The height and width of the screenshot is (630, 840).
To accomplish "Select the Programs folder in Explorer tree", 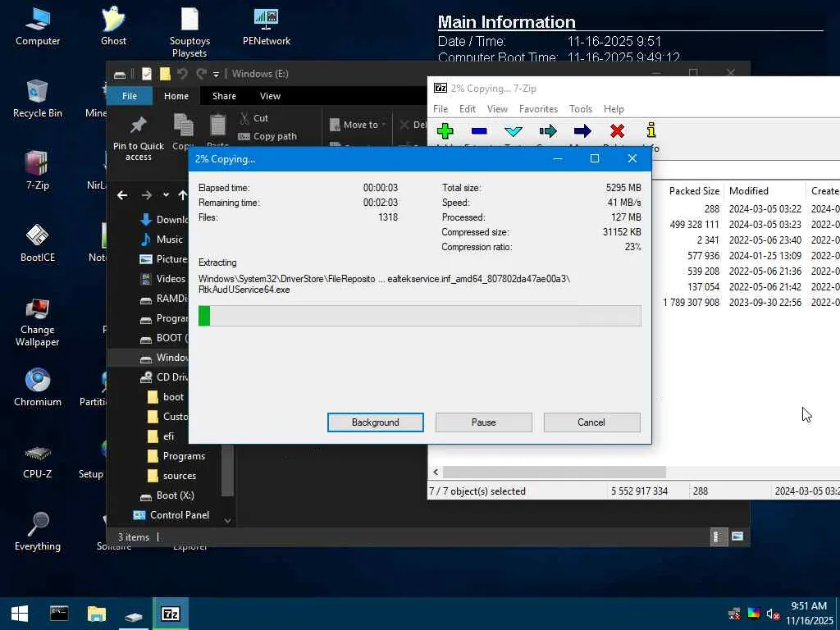I will coord(176,456).
